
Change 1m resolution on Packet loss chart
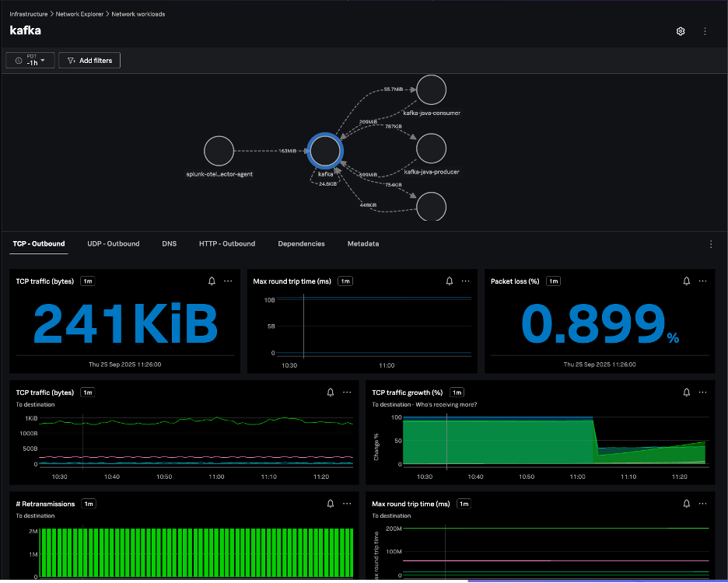[x=554, y=281]
